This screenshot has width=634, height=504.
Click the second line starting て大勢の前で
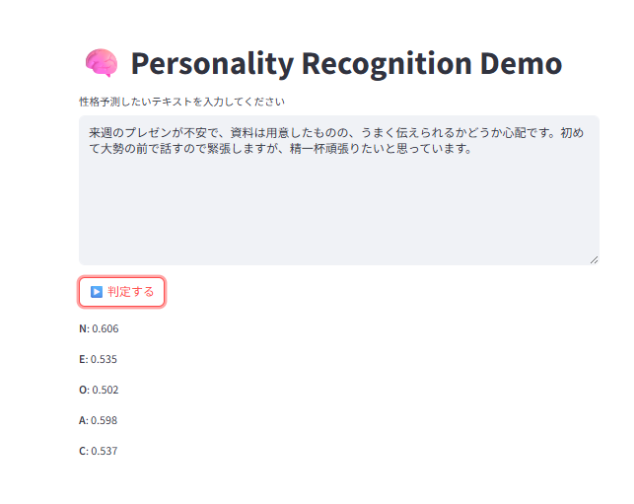280,148
